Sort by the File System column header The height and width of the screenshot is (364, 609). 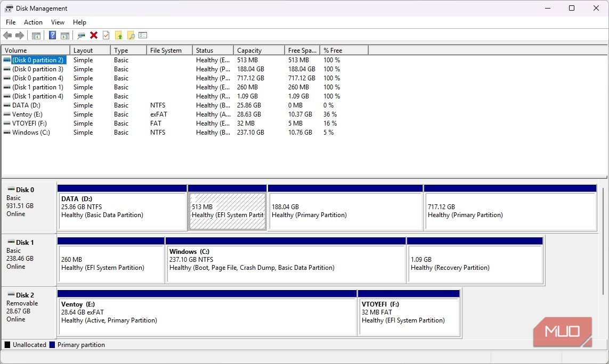coord(170,51)
